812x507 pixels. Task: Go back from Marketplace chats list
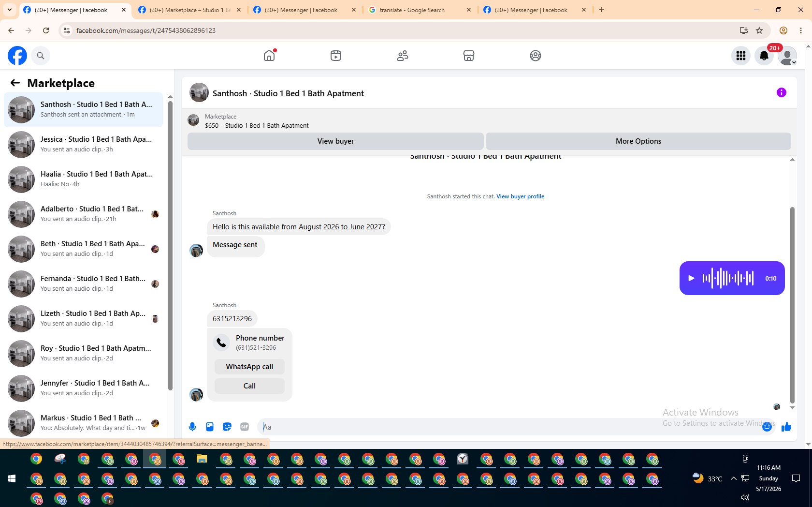coord(15,83)
